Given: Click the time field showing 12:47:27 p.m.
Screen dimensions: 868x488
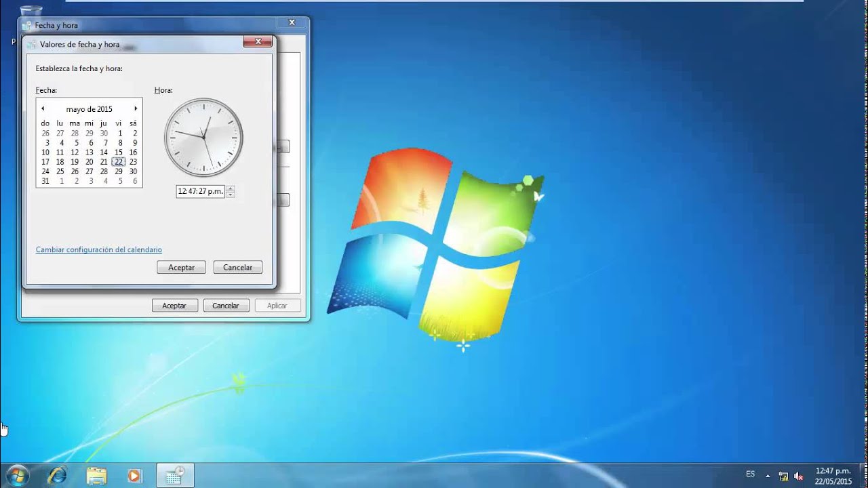Looking at the screenshot, I should coord(201,192).
